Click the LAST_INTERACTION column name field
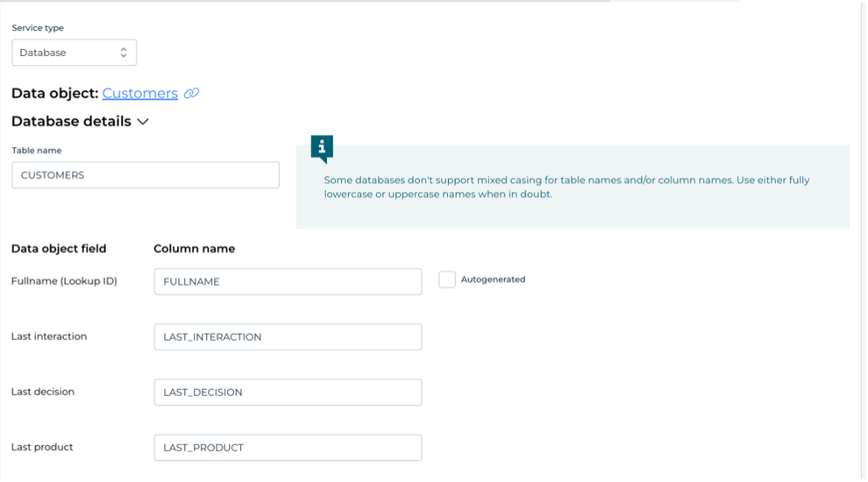868x482 pixels. coord(288,337)
